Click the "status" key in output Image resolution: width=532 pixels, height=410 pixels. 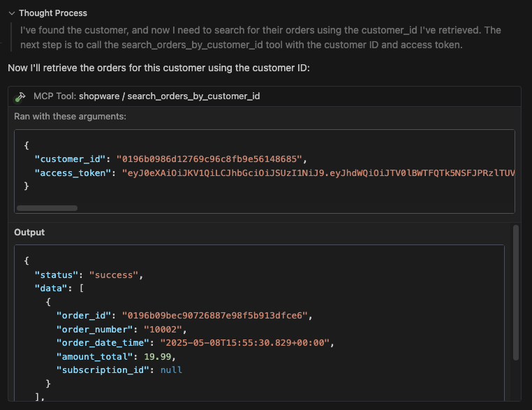click(57, 275)
